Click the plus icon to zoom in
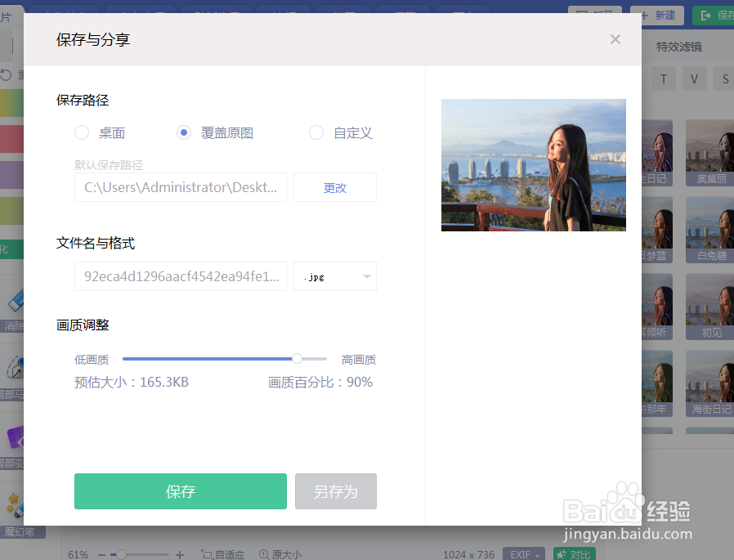Viewport: 734px width, 560px height. 179,554
